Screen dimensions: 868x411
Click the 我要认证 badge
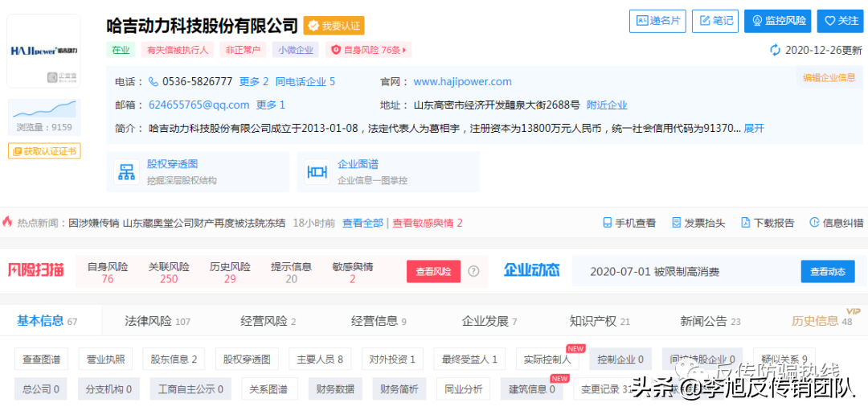click(334, 26)
